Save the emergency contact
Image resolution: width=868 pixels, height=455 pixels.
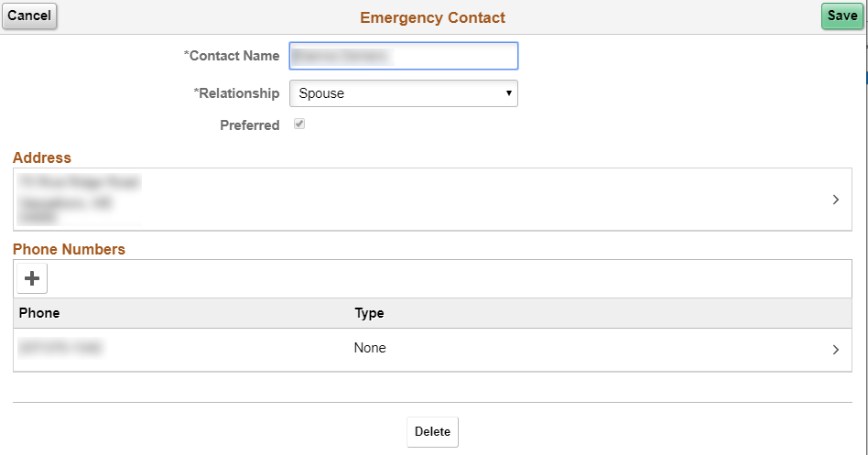coord(841,16)
